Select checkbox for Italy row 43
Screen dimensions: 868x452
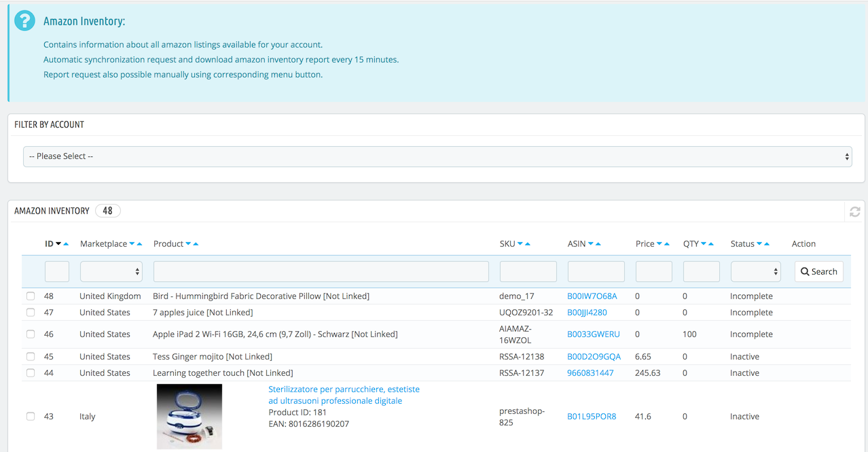[x=31, y=417]
